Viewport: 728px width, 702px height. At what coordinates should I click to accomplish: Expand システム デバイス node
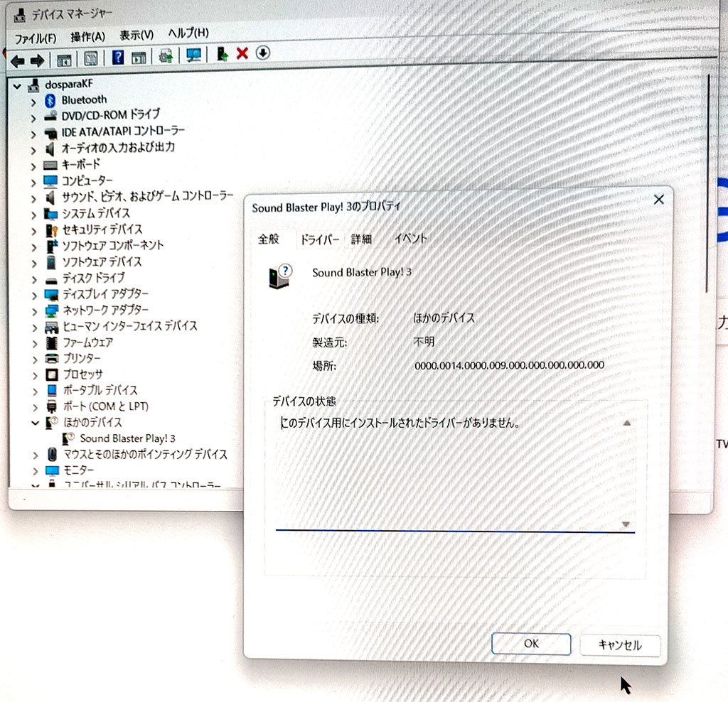point(34,215)
